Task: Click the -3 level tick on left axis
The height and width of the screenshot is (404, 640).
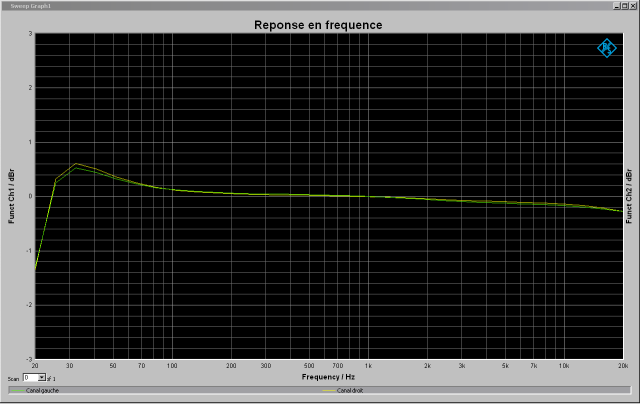Action: 30,358
